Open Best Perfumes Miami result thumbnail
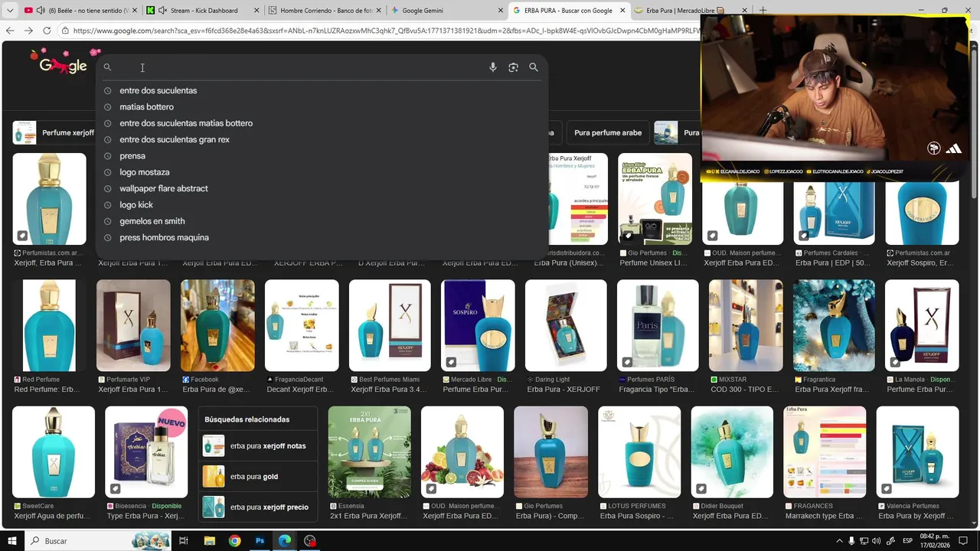 (x=390, y=325)
